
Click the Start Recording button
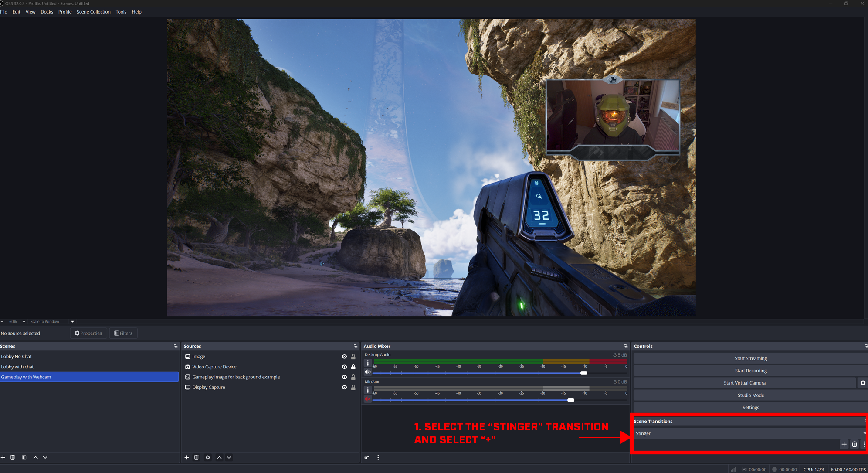[750, 371]
